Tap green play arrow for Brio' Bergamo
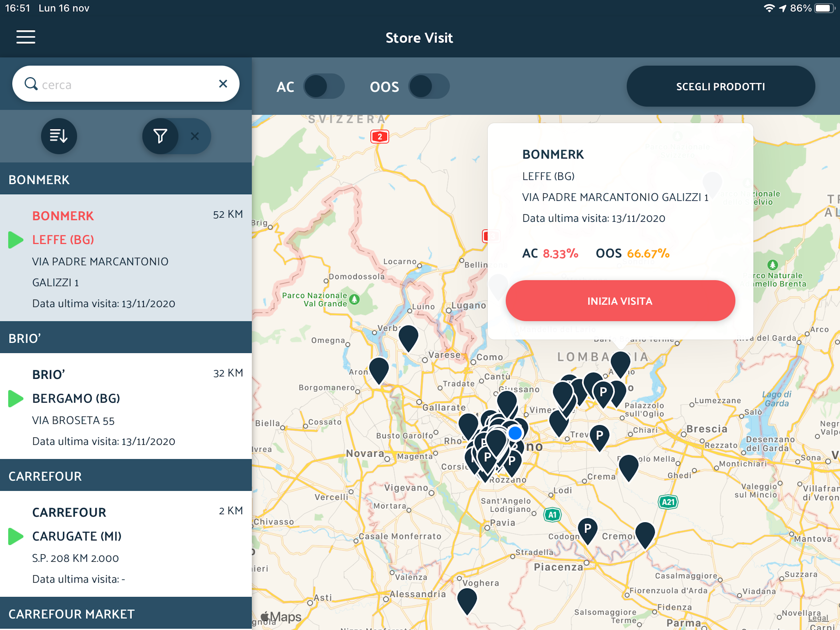Viewport: 840px width, 630px height. pos(16,398)
